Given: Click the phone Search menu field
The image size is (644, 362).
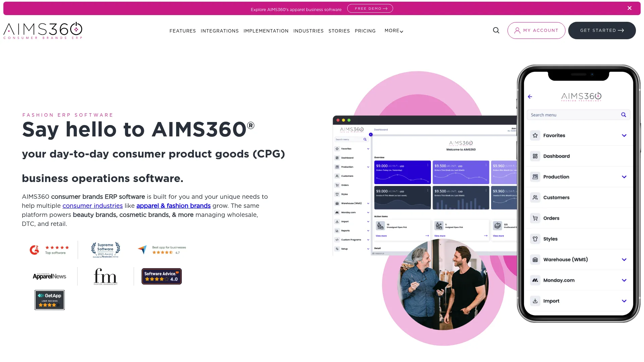Looking at the screenshot, I should click(x=578, y=115).
